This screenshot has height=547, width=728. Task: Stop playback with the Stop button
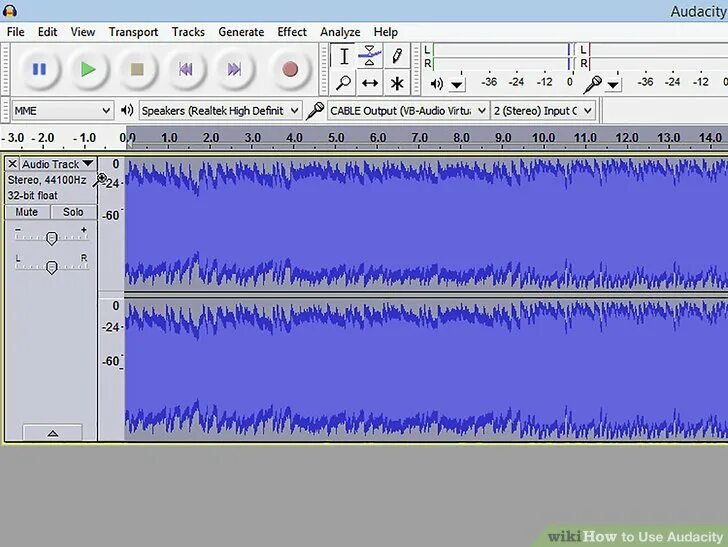pyautogui.click(x=137, y=70)
